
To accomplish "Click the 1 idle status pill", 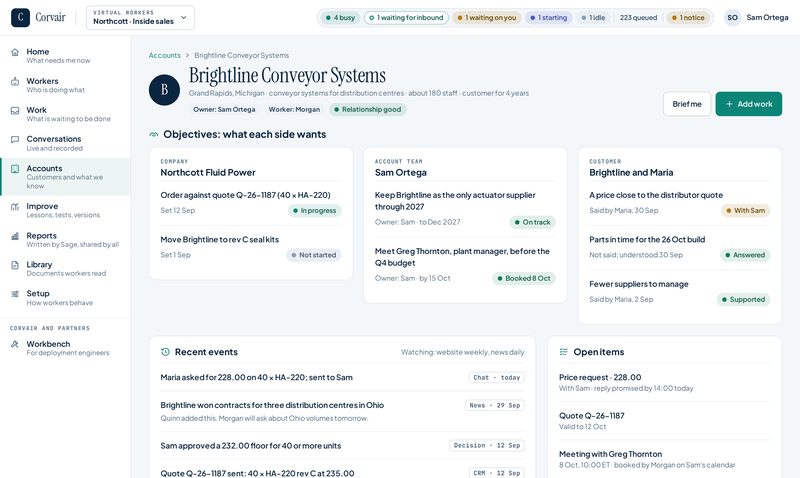I will 593,17.
